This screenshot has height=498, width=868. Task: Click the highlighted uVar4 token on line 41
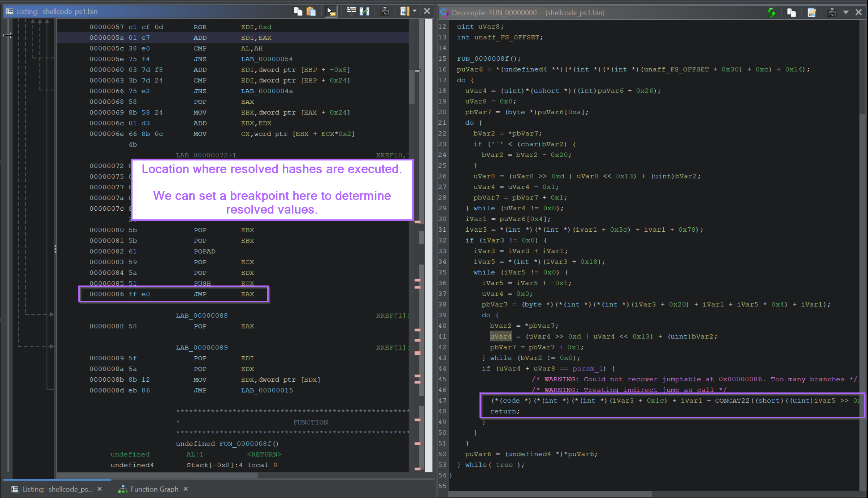(x=501, y=336)
